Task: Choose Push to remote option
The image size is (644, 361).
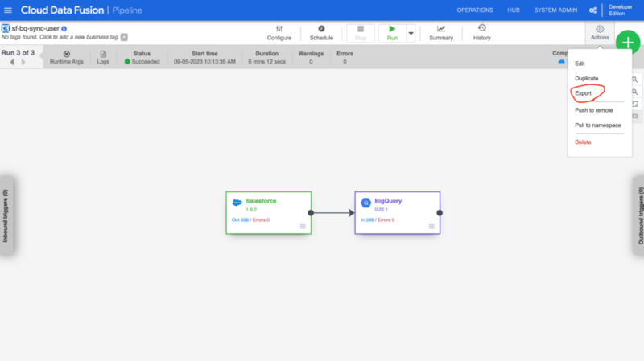Action: [593, 110]
